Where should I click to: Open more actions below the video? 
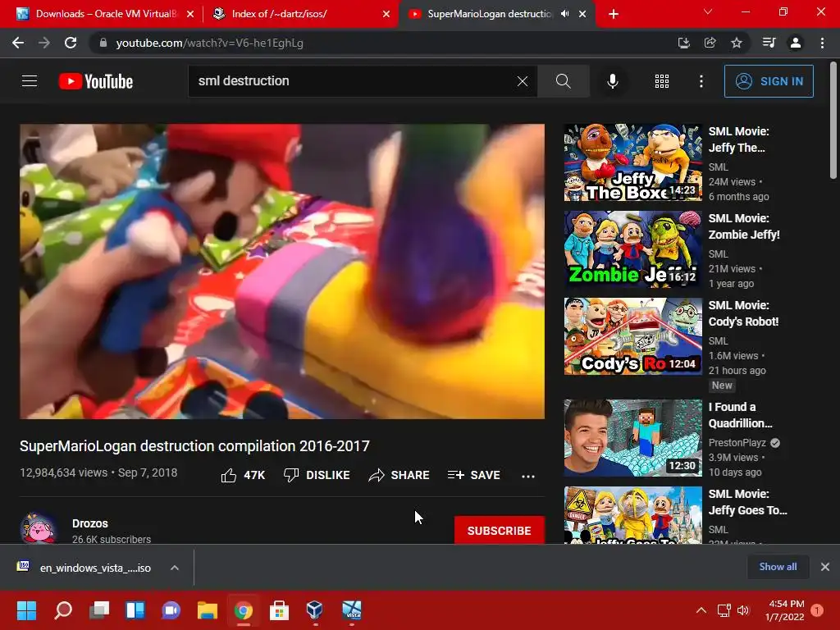pyautogui.click(x=528, y=476)
